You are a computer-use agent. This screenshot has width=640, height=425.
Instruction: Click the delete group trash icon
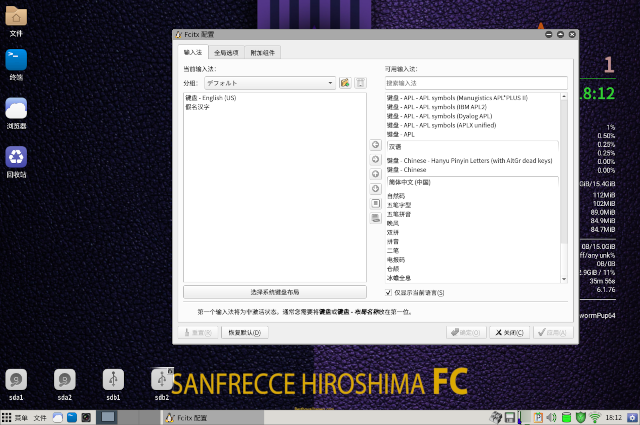pos(360,83)
